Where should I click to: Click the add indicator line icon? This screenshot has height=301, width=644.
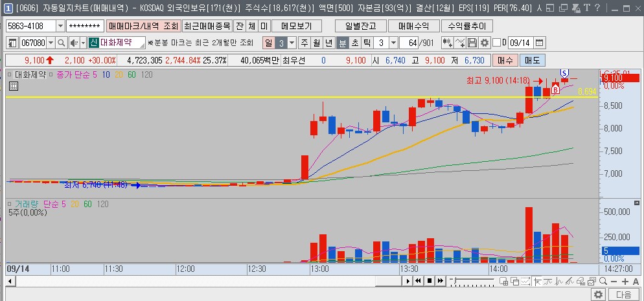pos(461,43)
